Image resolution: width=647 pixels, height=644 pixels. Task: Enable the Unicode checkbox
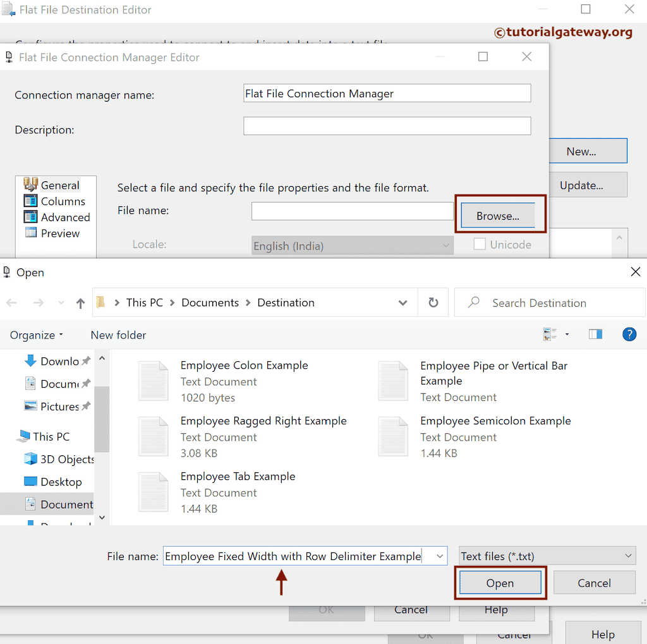tap(479, 244)
